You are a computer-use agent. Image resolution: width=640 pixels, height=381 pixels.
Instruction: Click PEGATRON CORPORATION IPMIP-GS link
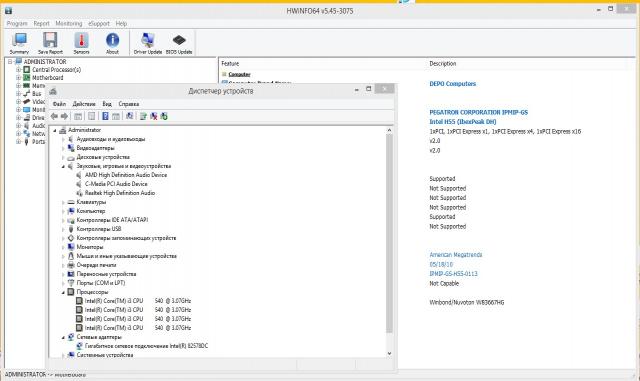click(x=478, y=112)
